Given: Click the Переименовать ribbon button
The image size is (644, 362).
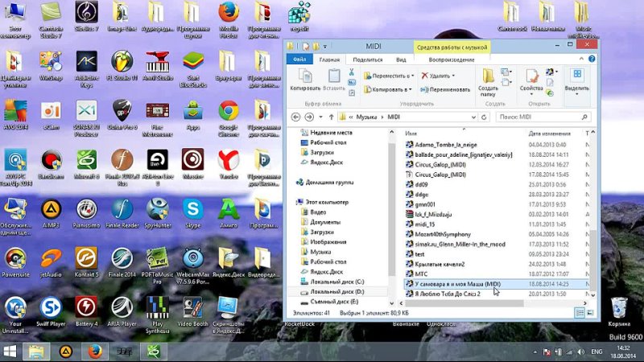Looking at the screenshot, I should click(445, 89).
